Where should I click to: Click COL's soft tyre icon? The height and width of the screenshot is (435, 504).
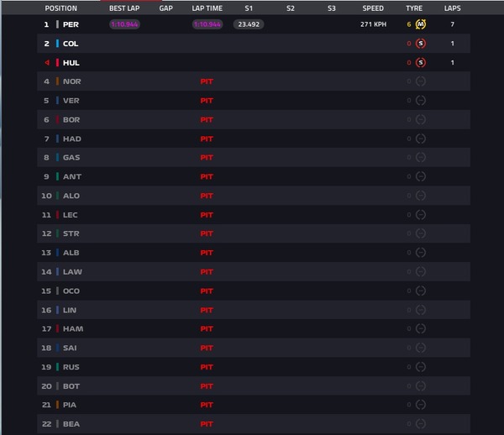pyautogui.click(x=421, y=44)
